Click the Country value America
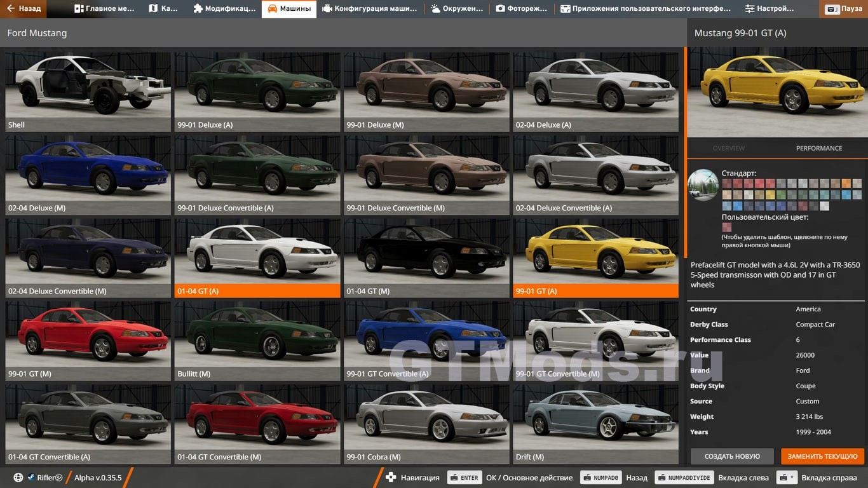The height and width of the screenshot is (488, 868). point(808,309)
